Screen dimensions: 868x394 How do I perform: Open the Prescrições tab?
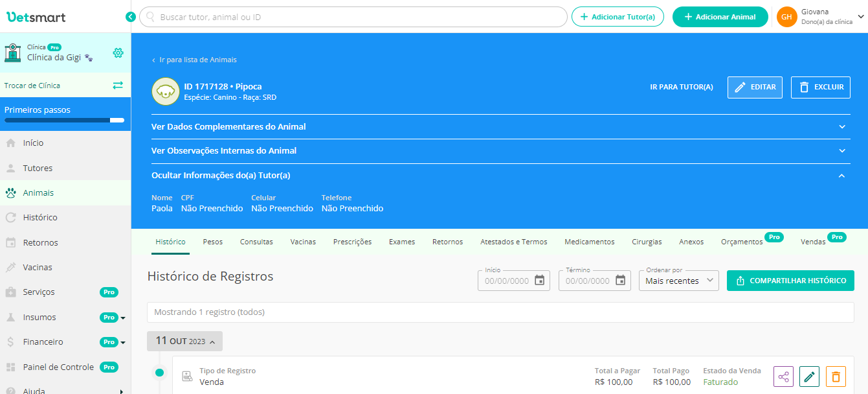click(352, 242)
